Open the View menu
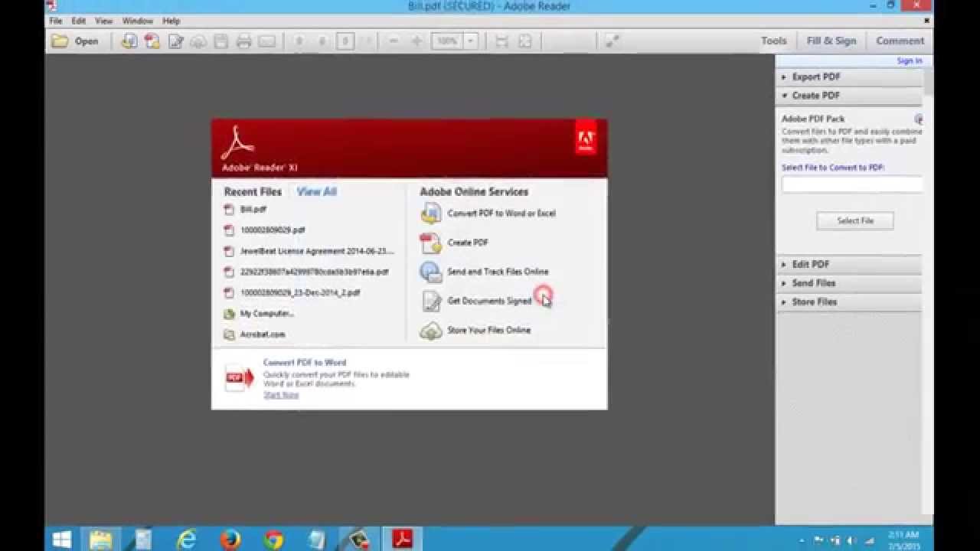 point(104,21)
